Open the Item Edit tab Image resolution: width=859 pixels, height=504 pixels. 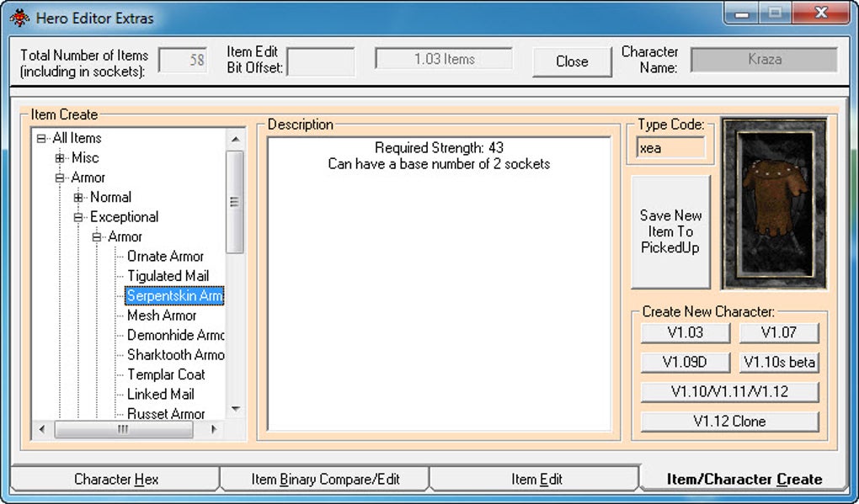click(x=536, y=480)
